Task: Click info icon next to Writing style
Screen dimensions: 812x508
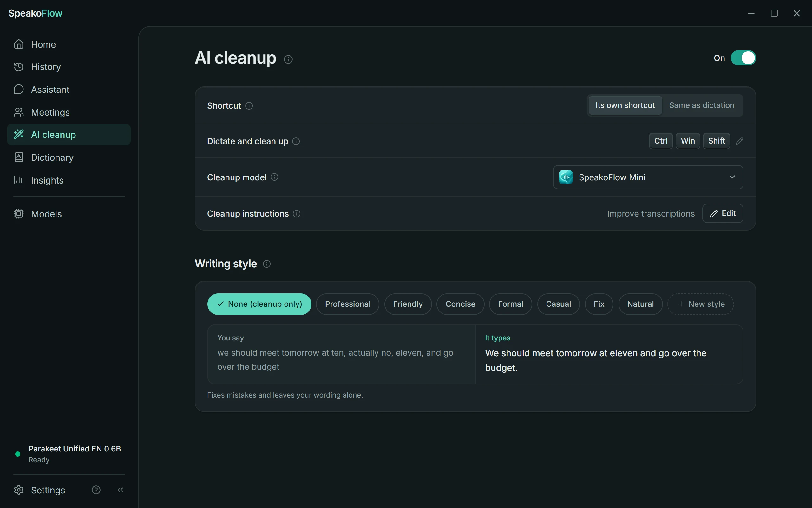Action: point(267,264)
